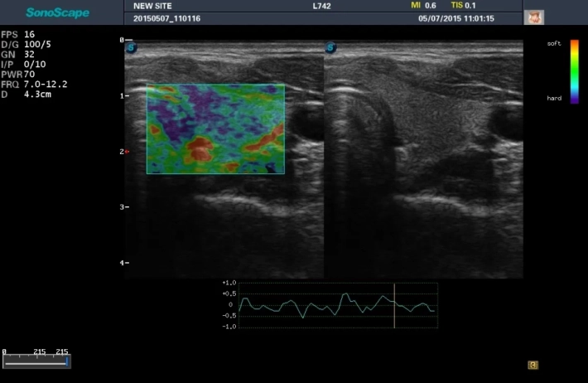Click the S probe marker on right image
The image size is (588, 383).
tap(331, 49)
